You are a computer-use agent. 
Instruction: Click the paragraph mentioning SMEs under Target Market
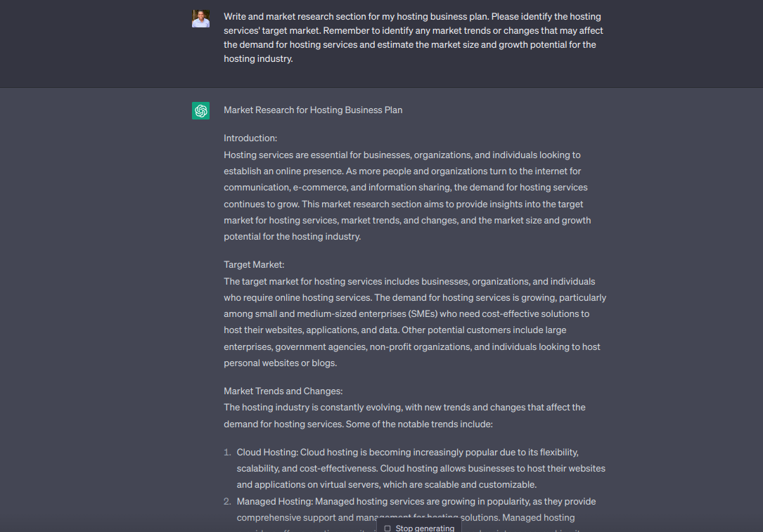coord(415,322)
